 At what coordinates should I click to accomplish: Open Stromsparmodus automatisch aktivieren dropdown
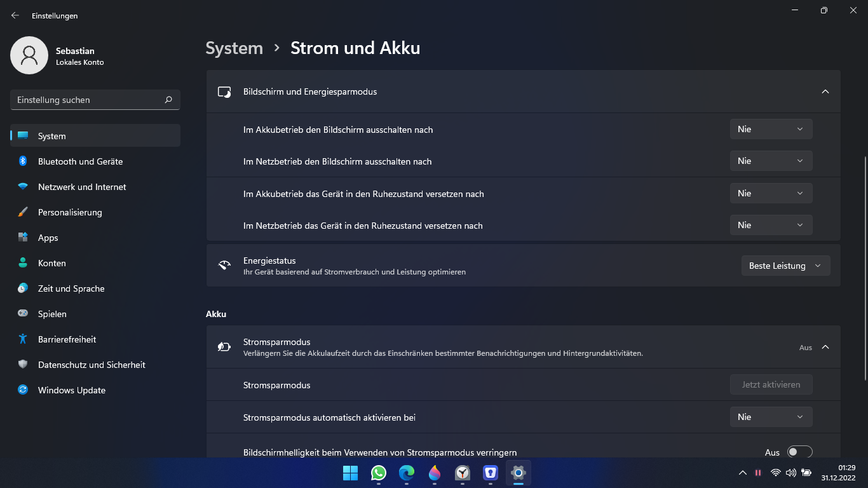pyautogui.click(x=771, y=417)
